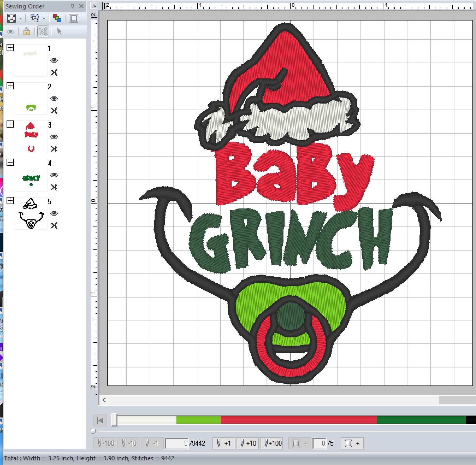Hide color group 2 with its eye icon
Image resolution: width=476 pixels, height=465 pixels.
point(54,99)
